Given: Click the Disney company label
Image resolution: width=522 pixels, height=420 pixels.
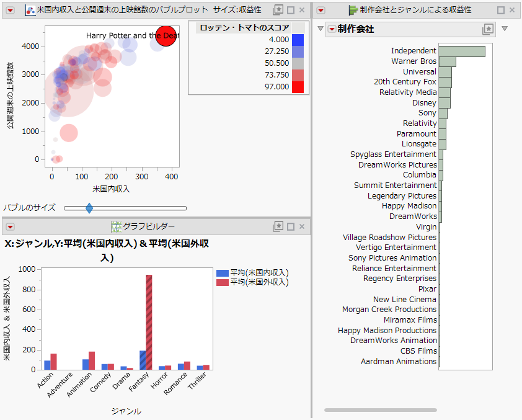Looking at the screenshot, I should 424,102.
